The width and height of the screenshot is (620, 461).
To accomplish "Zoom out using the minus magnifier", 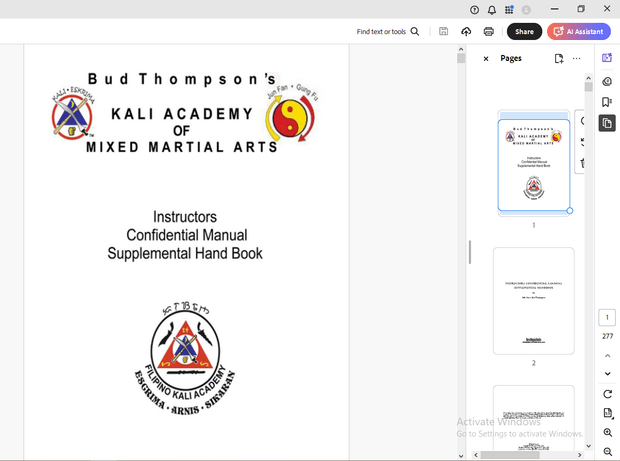I will pyautogui.click(x=608, y=452).
